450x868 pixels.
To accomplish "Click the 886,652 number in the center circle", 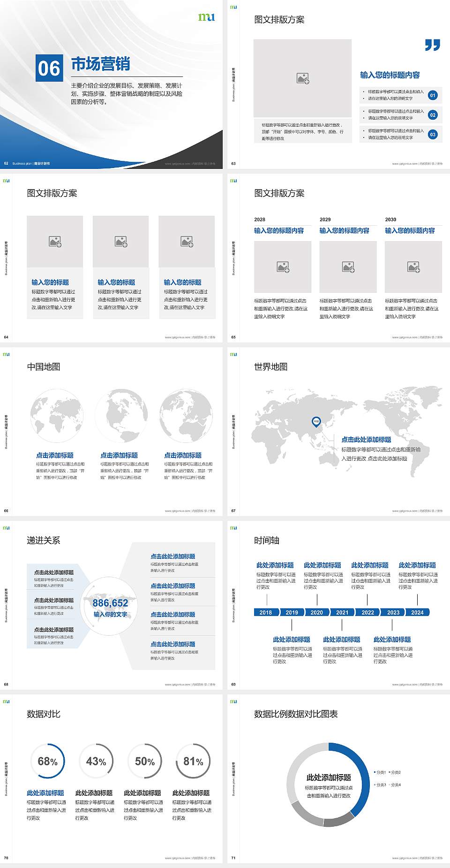I will click(110, 603).
